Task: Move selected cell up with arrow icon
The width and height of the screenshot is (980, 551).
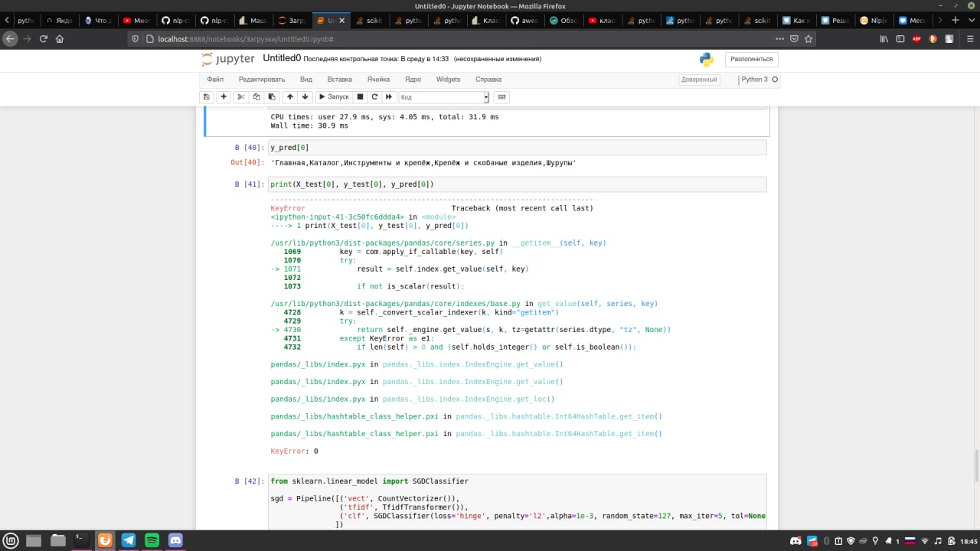Action: (x=289, y=97)
